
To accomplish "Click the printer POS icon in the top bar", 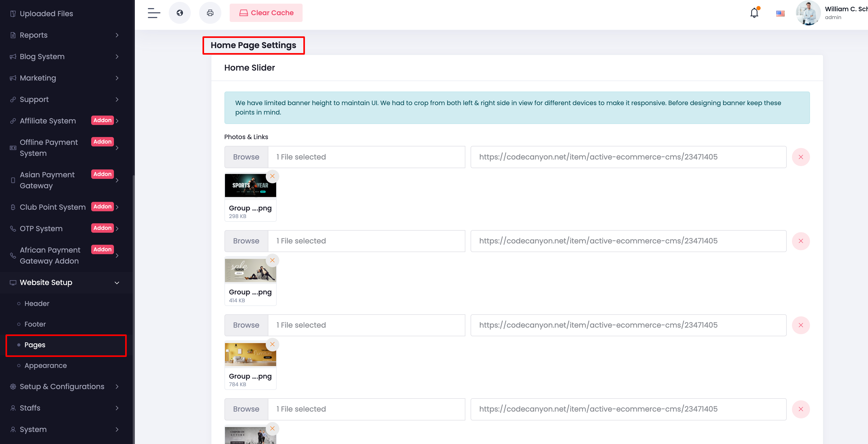I will 210,13.
